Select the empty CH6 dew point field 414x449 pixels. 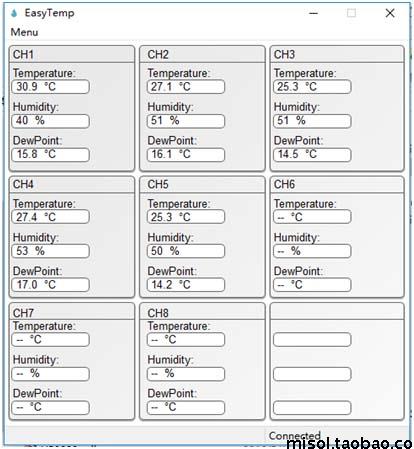(x=312, y=285)
